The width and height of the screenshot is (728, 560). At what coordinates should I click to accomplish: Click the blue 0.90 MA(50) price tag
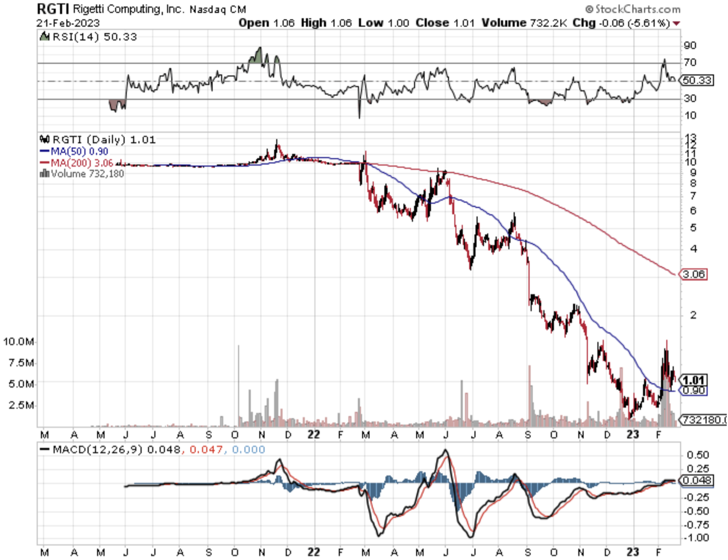693,390
